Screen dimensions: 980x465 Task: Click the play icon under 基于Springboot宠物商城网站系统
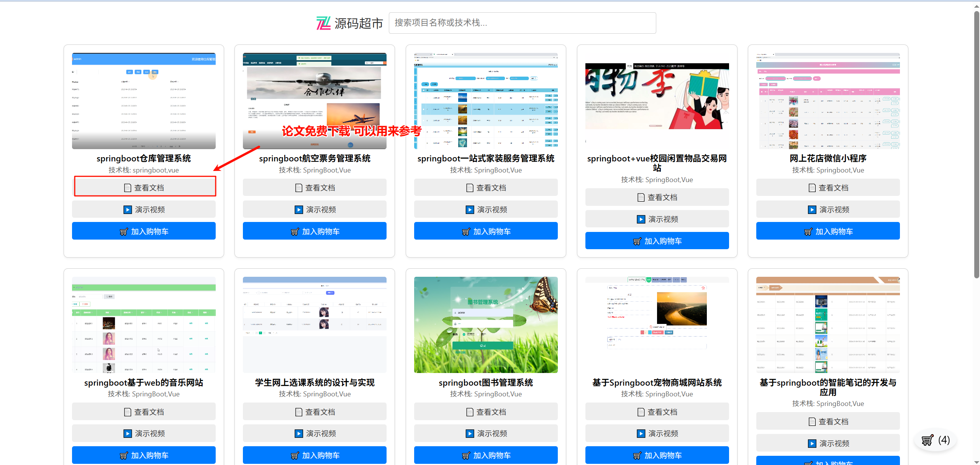[x=641, y=434]
